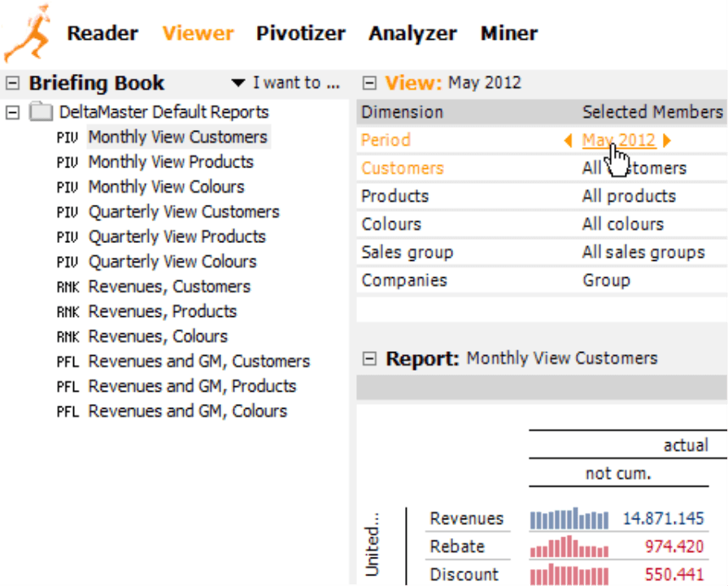Collapse the Briefing Book panel

(x=12, y=84)
